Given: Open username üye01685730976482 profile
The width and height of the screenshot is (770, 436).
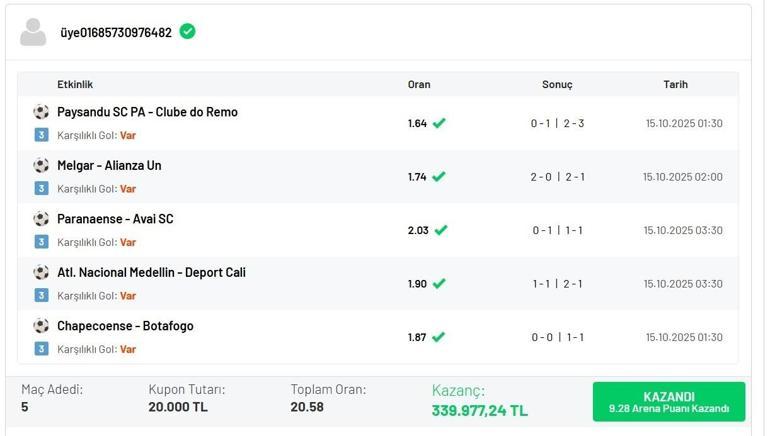Looking at the screenshot, I should [116, 32].
